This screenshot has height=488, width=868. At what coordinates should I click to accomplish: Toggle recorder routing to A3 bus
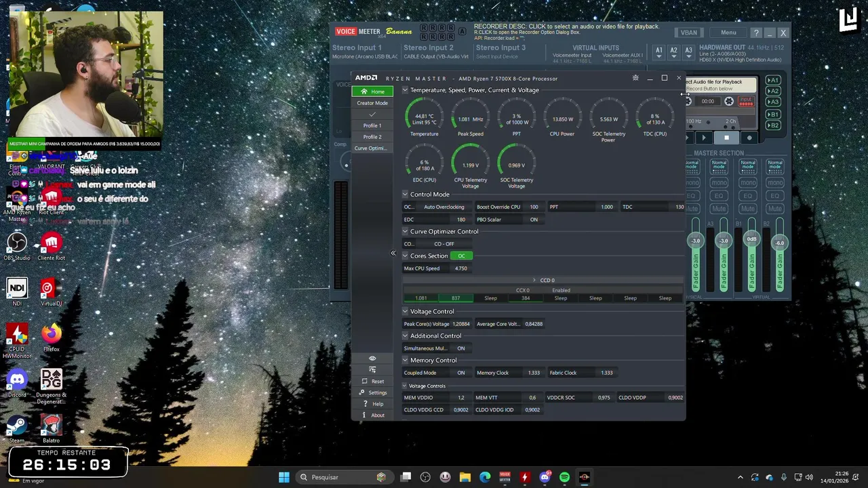[773, 102]
